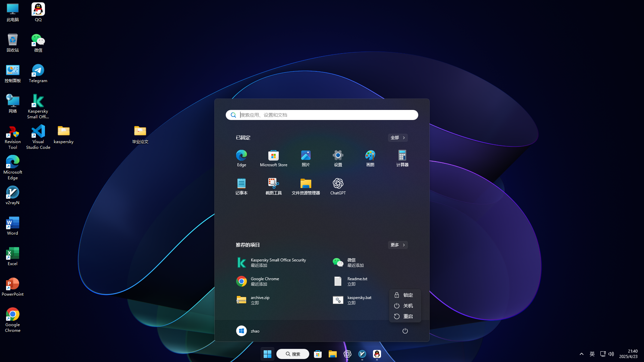Open Notepad (记事本) from pinned apps

tap(241, 186)
